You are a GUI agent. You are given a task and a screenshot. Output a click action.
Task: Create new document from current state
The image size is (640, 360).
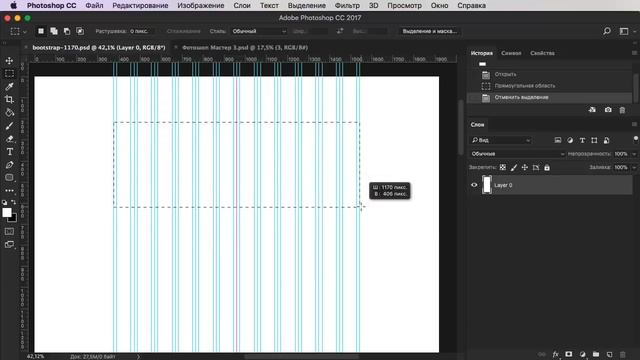592,110
